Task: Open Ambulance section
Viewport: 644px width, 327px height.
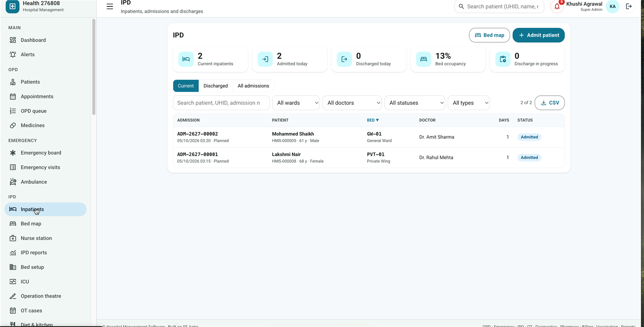Action: pyautogui.click(x=45, y=182)
